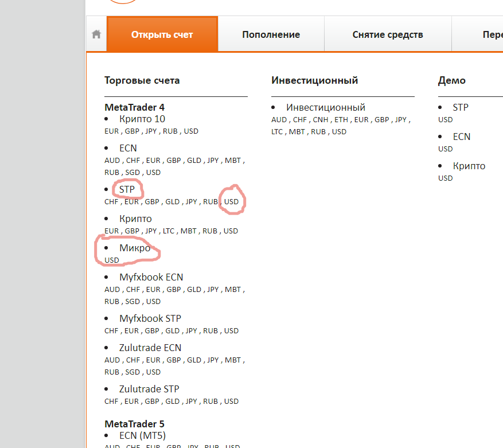The height and width of the screenshot is (448, 503).
Task: Select the Микро account type
Action: coord(135,248)
